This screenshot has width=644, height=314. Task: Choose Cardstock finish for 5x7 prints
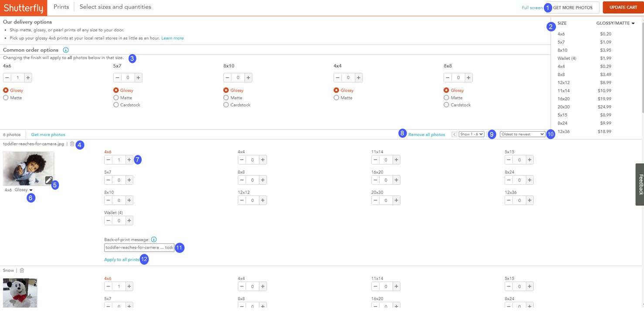116,105
